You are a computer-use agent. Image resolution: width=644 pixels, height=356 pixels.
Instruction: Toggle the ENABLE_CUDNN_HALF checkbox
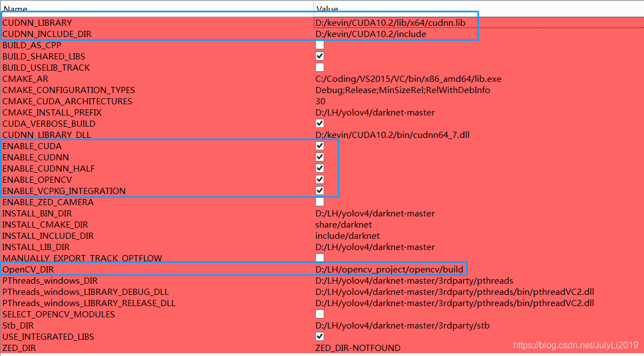click(x=320, y=168)
